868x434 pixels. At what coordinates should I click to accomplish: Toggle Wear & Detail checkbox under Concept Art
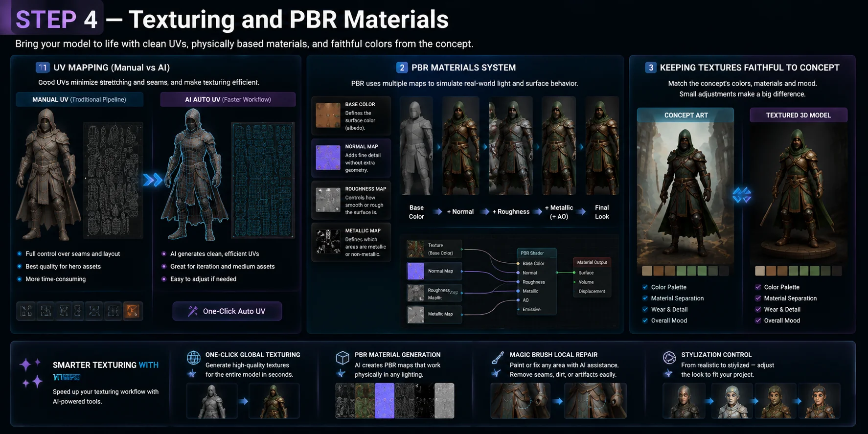pyautogui.click(x=645, y=310)
